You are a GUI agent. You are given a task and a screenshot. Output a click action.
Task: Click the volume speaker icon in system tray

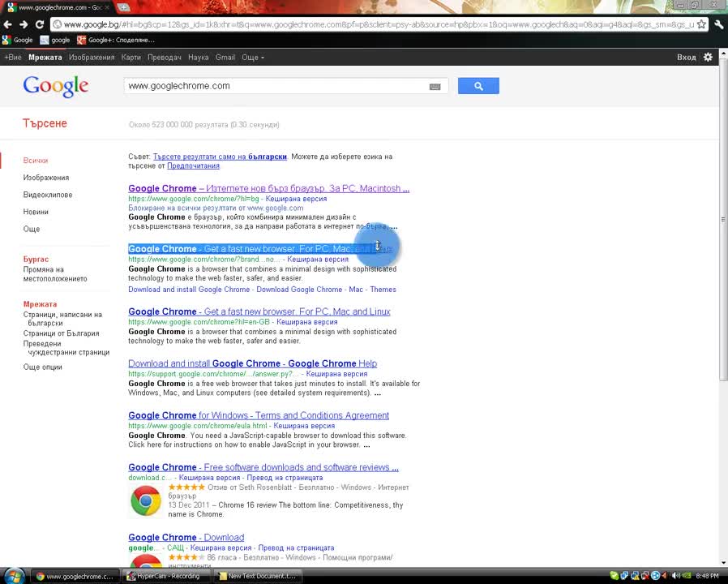(675, 576)
